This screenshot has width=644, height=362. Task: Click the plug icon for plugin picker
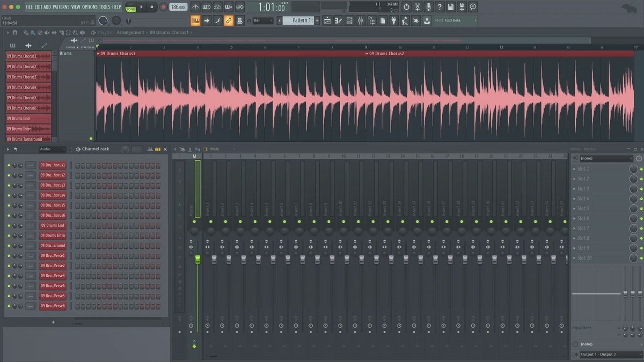tap(393, 20)
